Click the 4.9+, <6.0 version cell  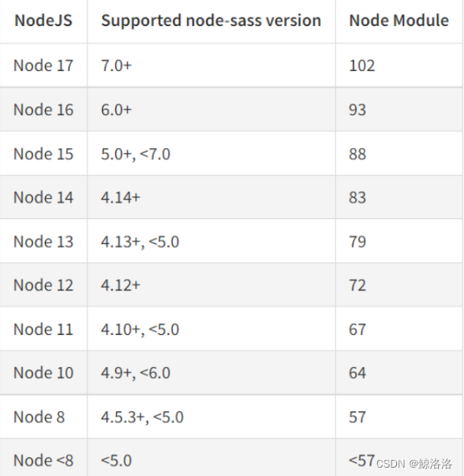click(x=135, y=373)
